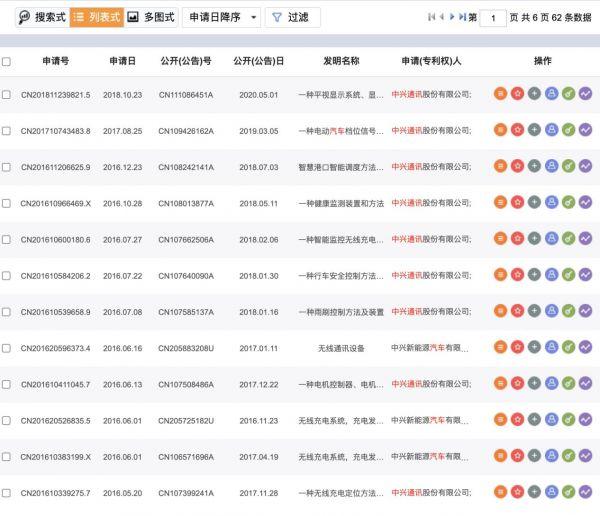Click the 申请日 column header
This screenshot has height=516, width=600.
pos(122,61)
